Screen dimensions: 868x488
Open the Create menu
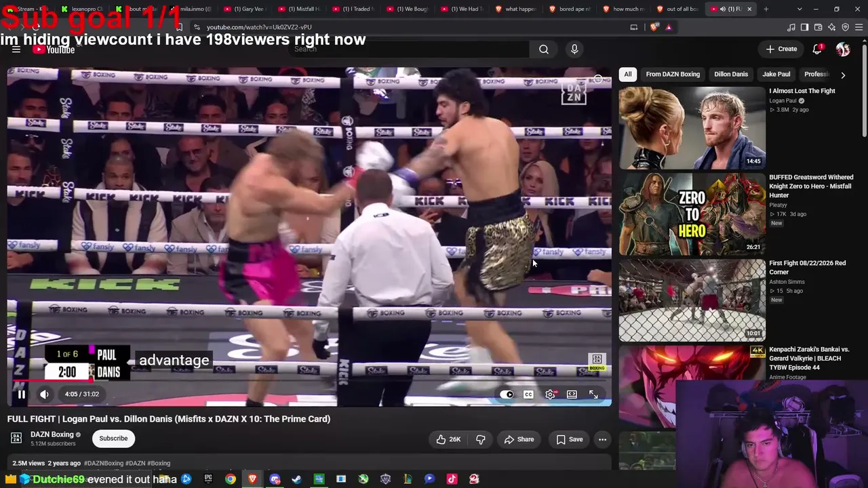(x=781, y=49)
